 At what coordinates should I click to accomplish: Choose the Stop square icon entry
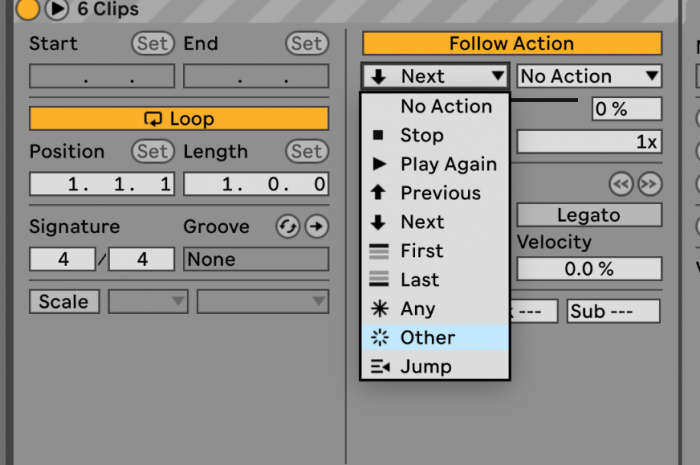pos(435,135)
